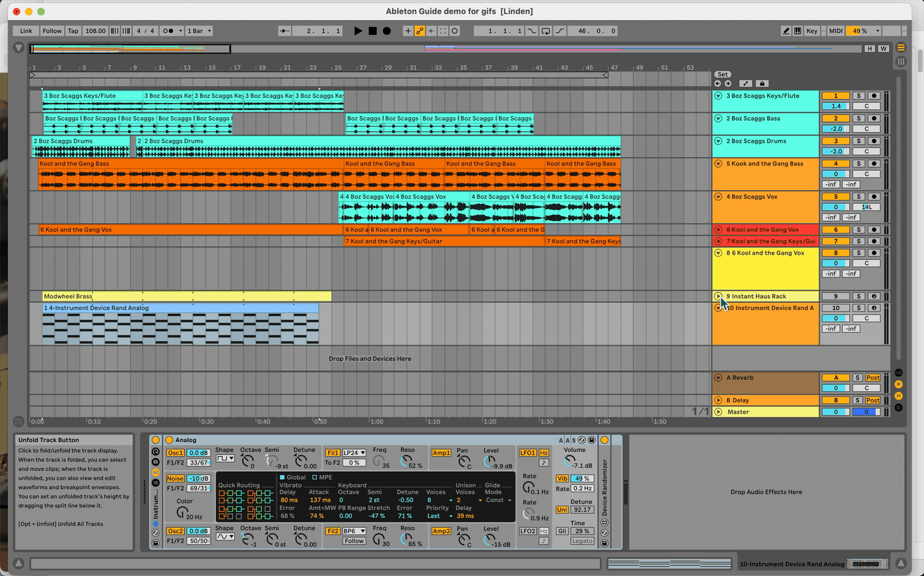This screenshot has width=924, height=576.
Task: Click the Link button
Action: click(26, 31)
